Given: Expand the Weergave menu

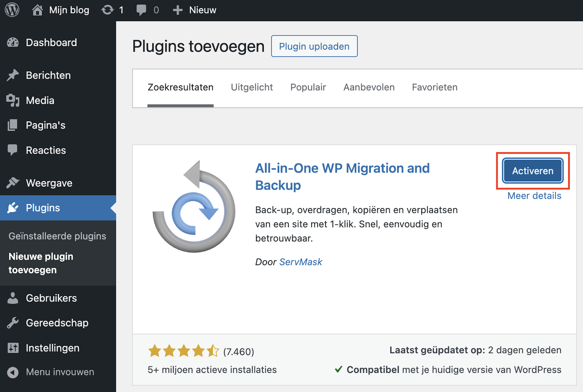Looking at the screenshot, I should 49,183.
